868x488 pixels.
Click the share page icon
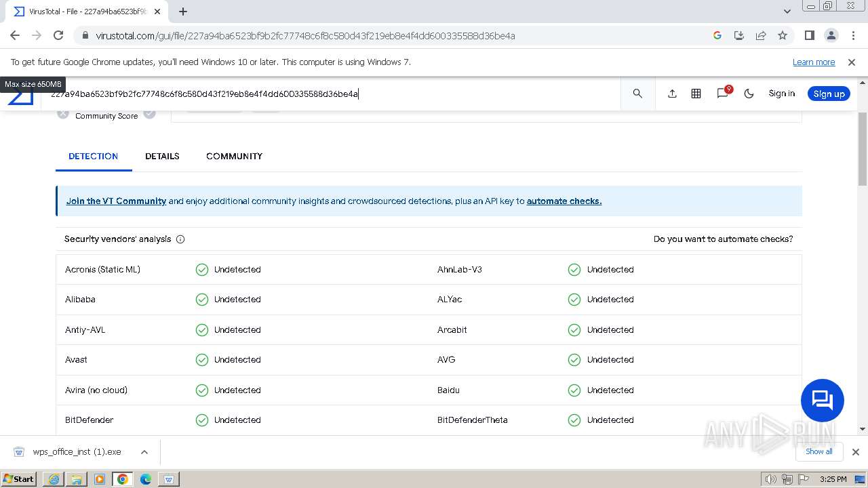761,35
